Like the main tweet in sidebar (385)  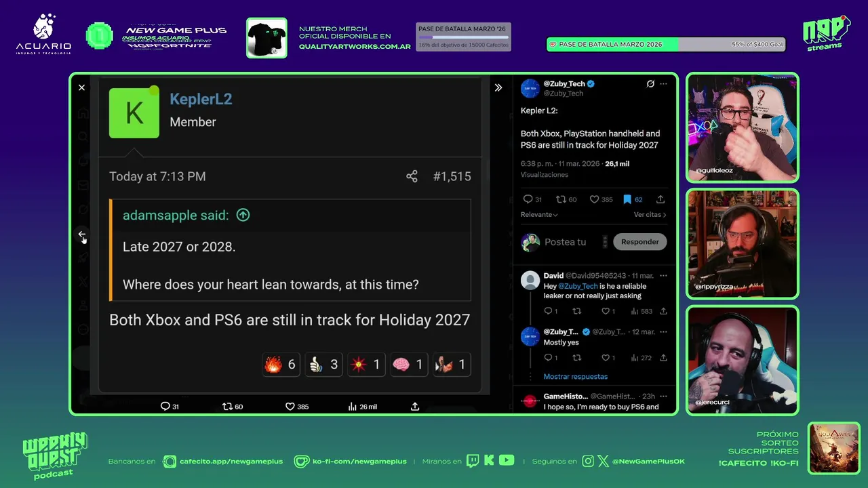tap(601, 199)
